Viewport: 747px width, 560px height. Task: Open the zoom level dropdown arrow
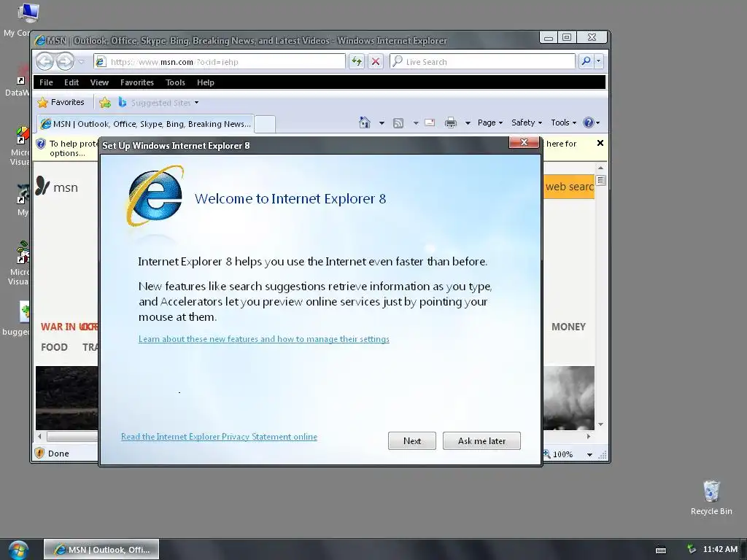point(589,454)
